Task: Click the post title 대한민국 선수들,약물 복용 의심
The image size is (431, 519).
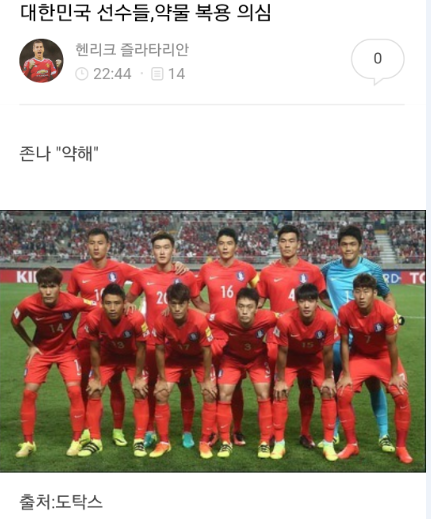Action: 146,13
